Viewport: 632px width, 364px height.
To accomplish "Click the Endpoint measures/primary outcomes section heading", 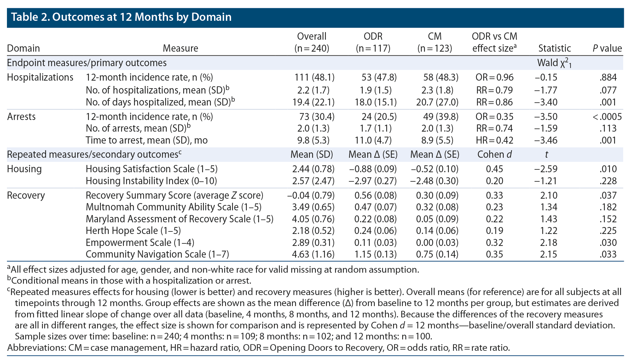I will tap(87, 63).
